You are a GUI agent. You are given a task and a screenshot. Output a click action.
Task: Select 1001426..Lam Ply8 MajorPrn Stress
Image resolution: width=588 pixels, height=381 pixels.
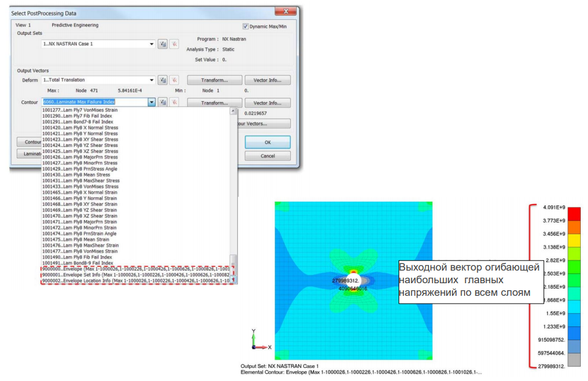(x=80, y=157)
